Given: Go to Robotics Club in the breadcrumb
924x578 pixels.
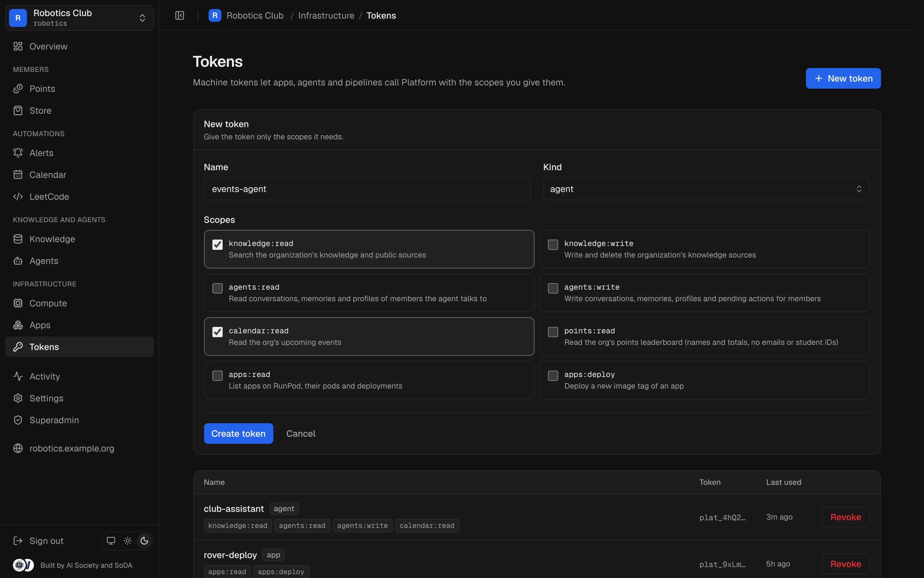Looking at the screenshot, I should click(255, 16).
